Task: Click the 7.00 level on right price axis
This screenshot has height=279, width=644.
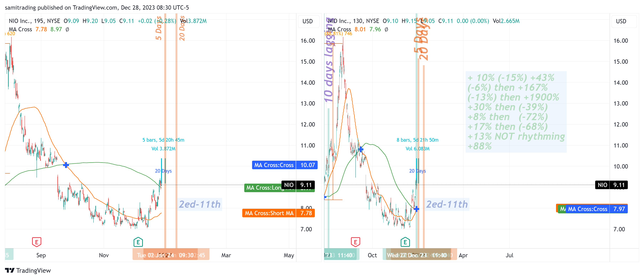Action: tap(619, 229)
